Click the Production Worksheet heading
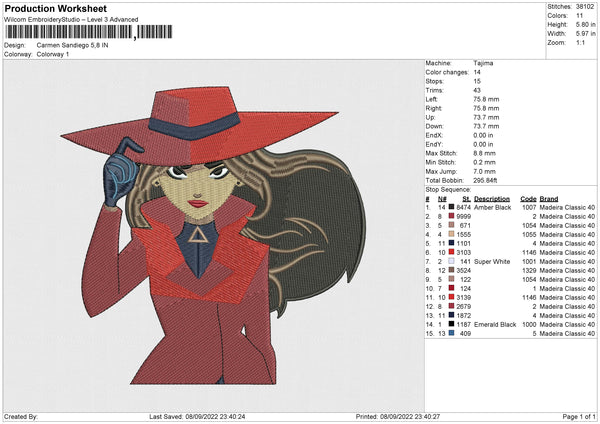The width and height of the screenshot is (600, 424). click(55, 8)
